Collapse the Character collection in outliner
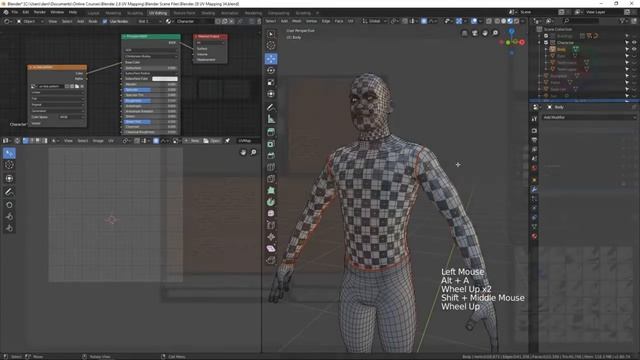Image resolution: width=640 pixels, height=360 pixels. [540, 42]
